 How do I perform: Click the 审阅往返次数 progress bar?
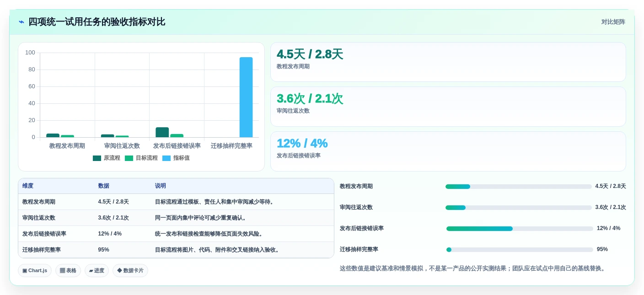519,208
